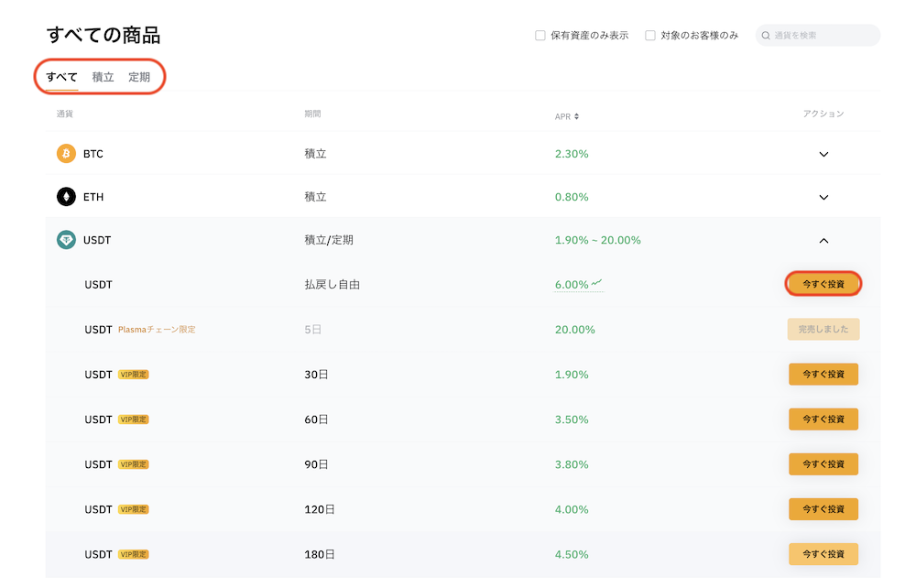The image size is (916, 588).
Task: Toggle 対象のお客様のみ checkbox
Action: click(650, 36)
